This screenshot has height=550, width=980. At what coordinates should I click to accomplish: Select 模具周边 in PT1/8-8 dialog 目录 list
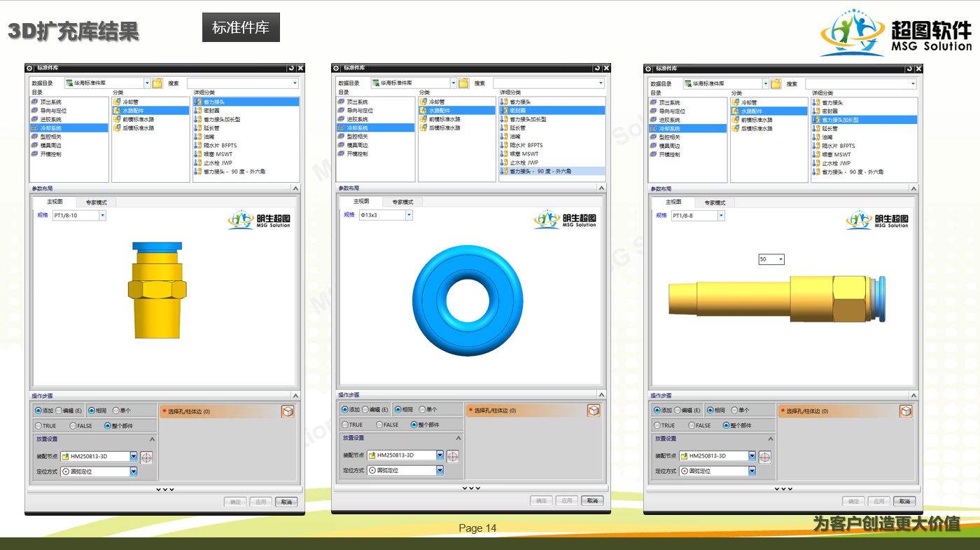point(687,146)
